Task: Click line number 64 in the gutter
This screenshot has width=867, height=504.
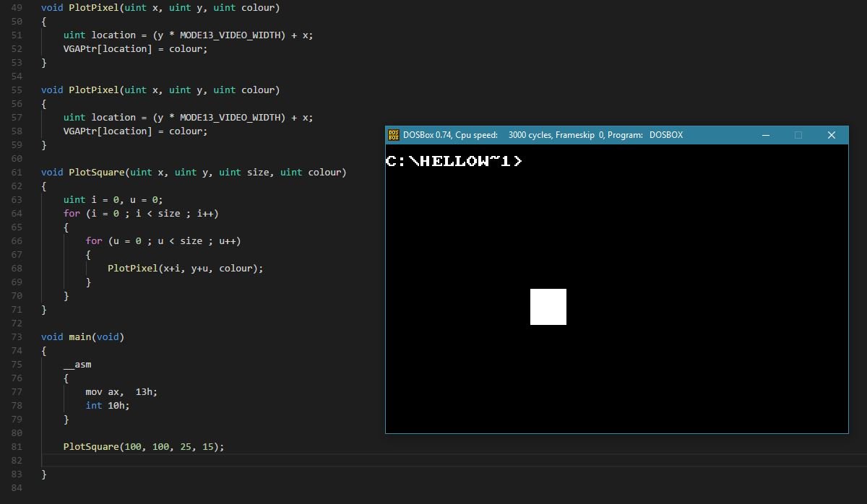Action: coord(17,213)
